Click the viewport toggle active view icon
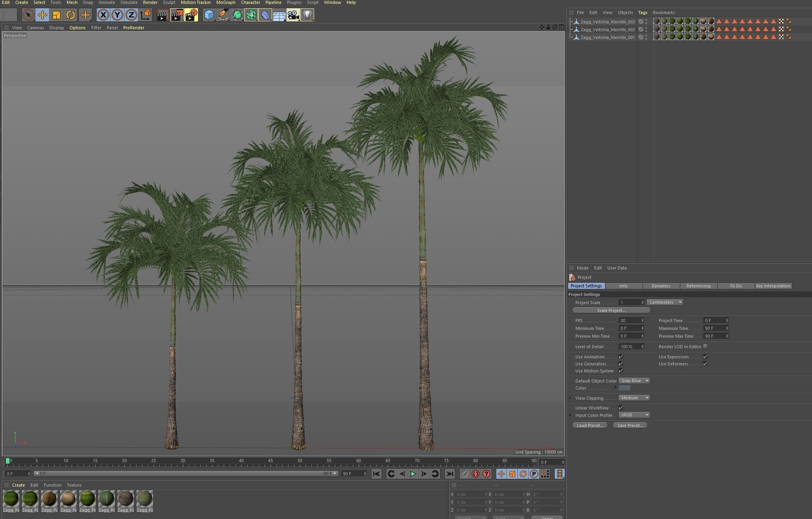The image size is (812, 519). click(561, 27)
